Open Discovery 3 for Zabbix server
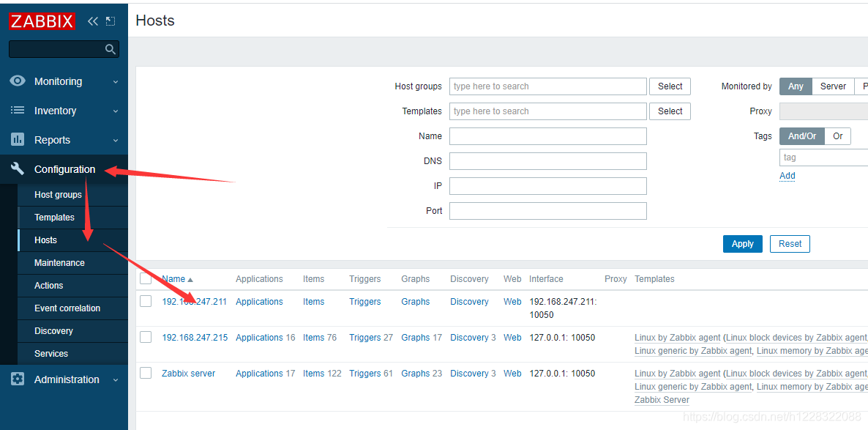868x430 pixels. (x=469, y=374)
